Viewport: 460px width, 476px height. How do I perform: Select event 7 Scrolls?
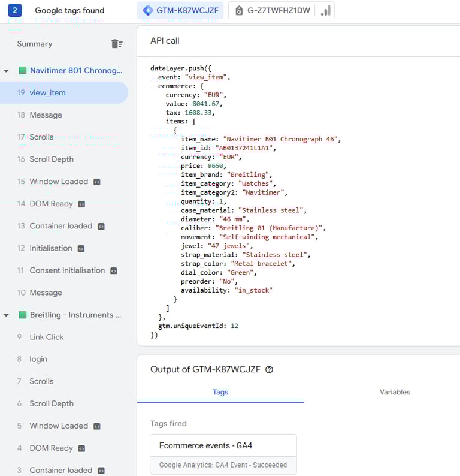[x=64, y=381]
